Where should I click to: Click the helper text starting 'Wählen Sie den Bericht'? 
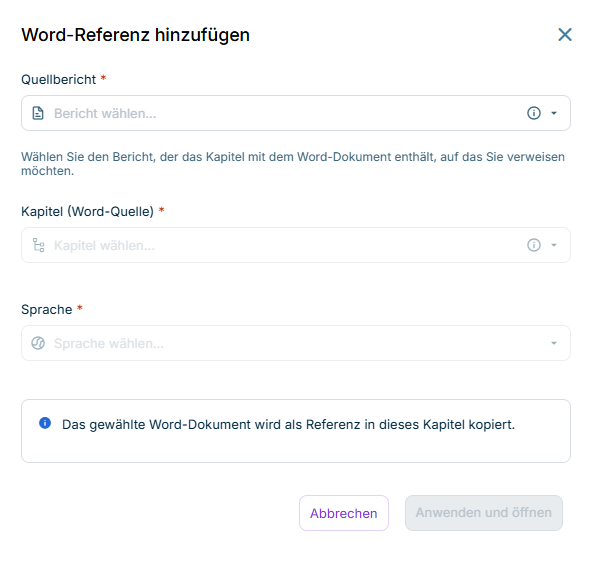[293, 164]
